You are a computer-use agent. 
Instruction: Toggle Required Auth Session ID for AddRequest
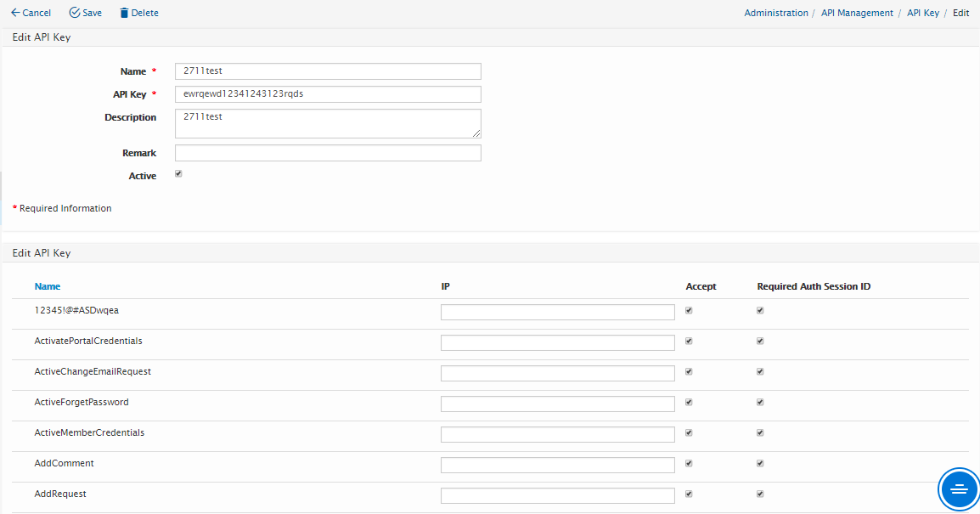[760, 494]
